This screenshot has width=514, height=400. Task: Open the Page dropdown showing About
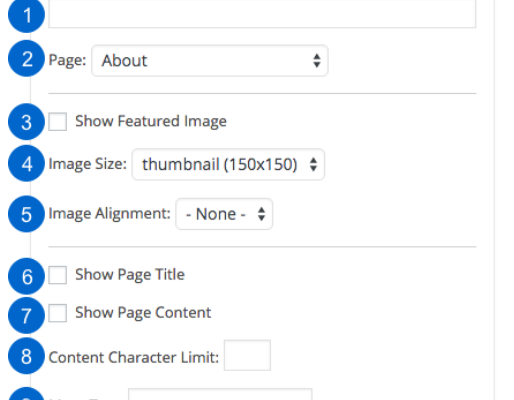(210, 61)
